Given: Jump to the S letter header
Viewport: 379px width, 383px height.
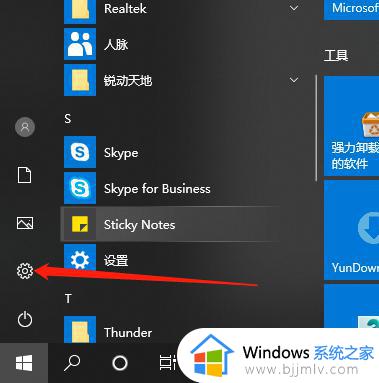Looking at the screenshot, I should pyautogui.click(x=68, y=118).
